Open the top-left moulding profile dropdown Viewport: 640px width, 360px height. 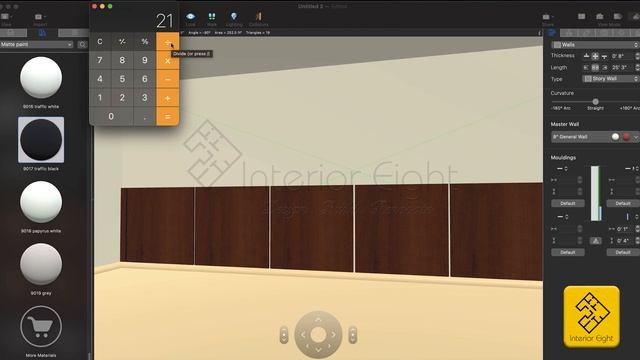(562, 169)
